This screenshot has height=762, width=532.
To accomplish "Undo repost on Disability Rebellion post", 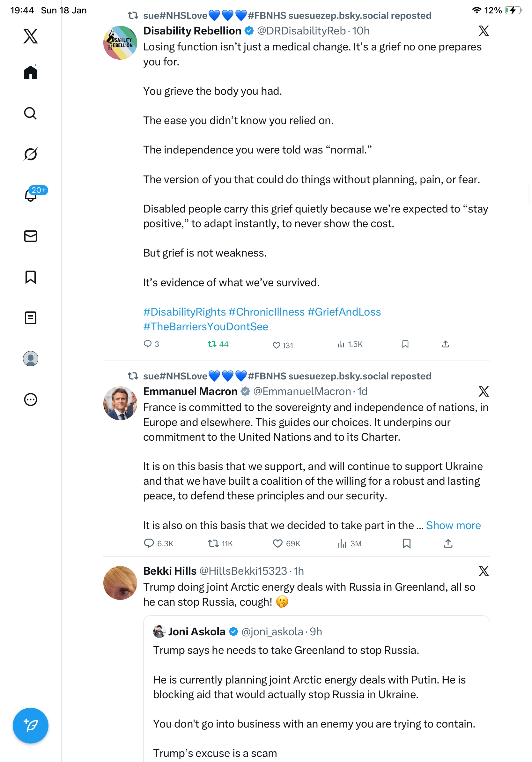I will (x=212, y=344).
